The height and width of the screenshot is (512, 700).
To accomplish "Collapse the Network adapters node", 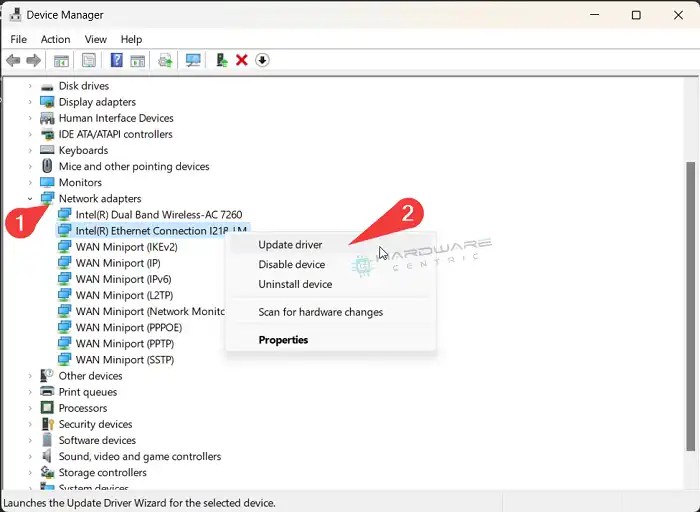I will [x=30, y=199].
